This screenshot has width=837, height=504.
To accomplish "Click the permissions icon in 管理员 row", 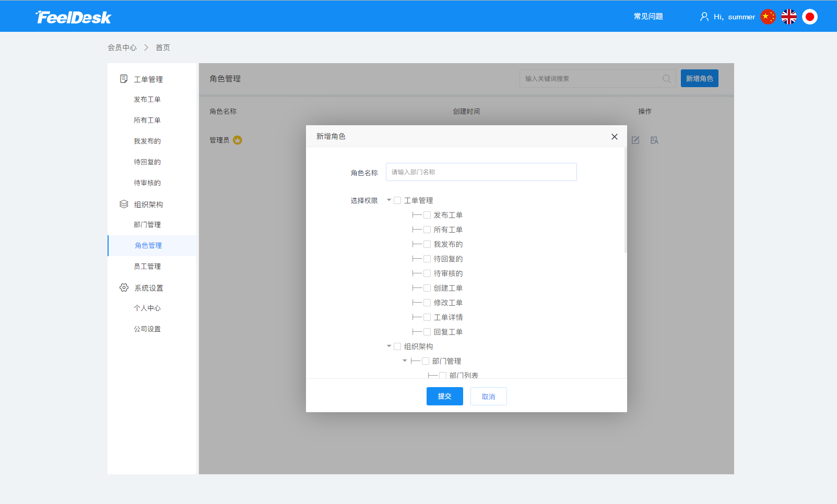I will tap(654, 140).
